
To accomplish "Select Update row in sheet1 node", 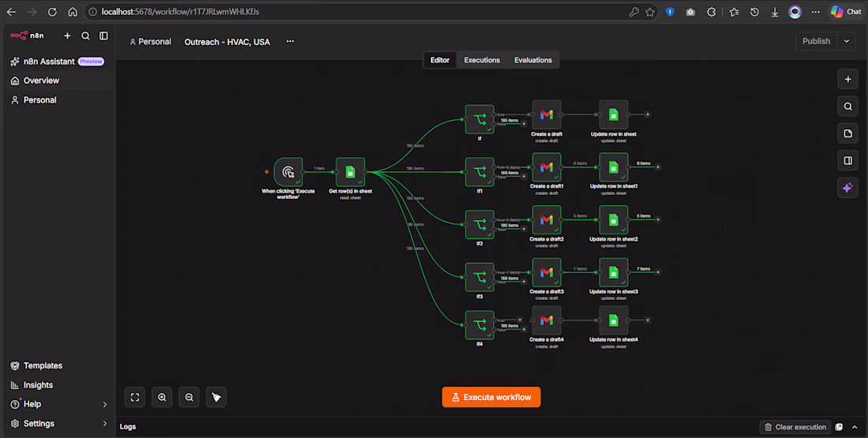I will click(x=613, y=167).
